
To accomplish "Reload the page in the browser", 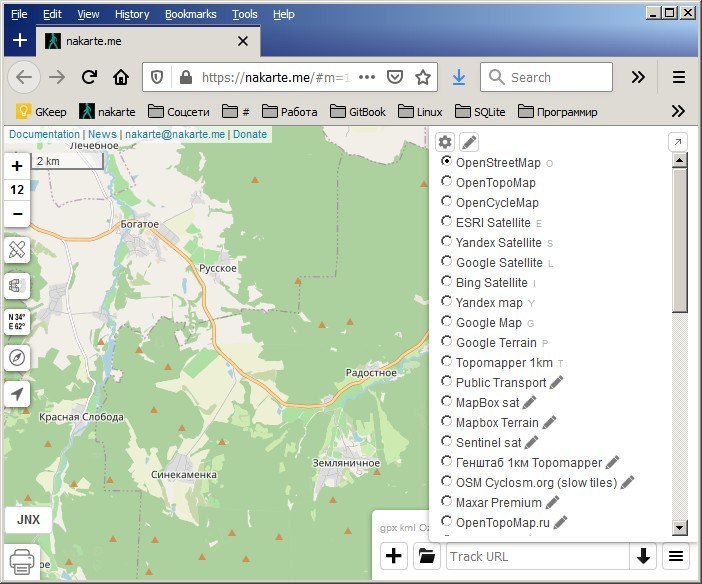I will (x=89, y=77).
